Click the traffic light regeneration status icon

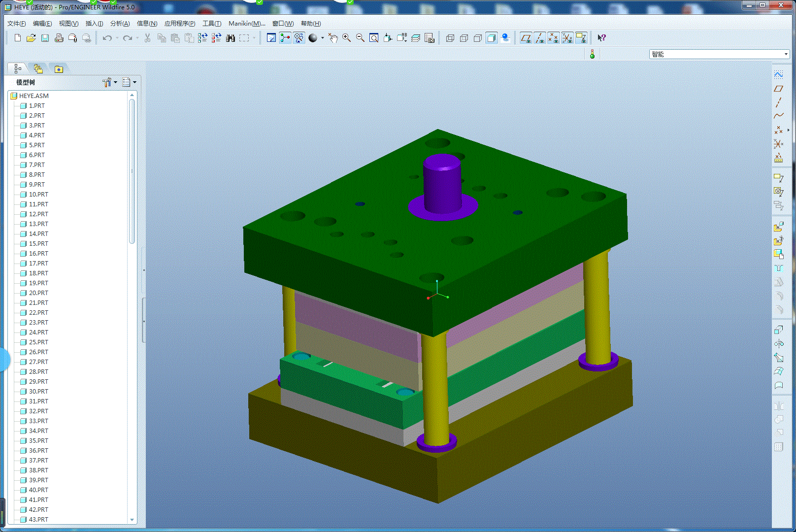pyautogui.click(x=592, y=54)
